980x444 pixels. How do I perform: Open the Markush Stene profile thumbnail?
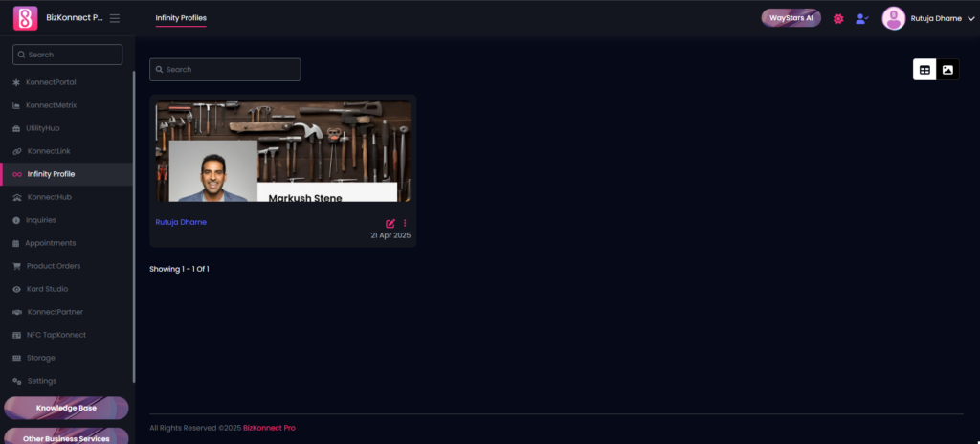tap(283, 152)
